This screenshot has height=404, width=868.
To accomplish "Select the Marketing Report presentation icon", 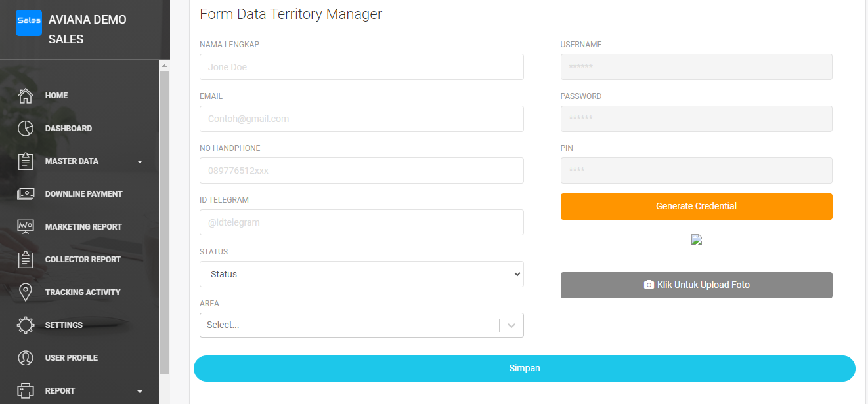I will 26,227.
